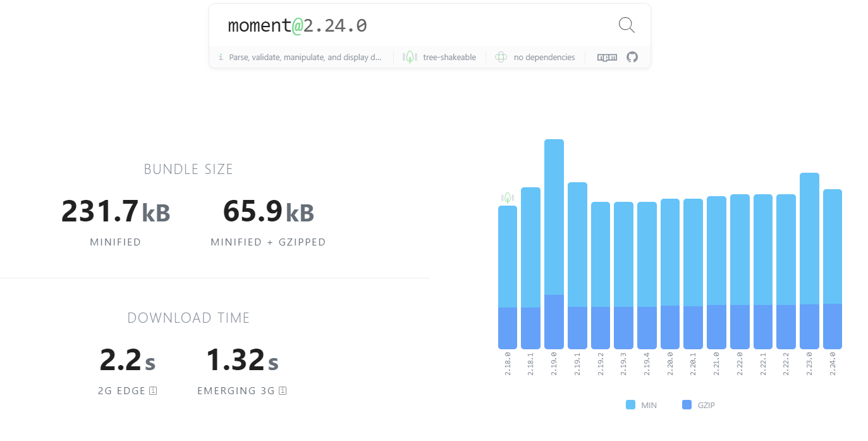Select the 2.20.0 version bar
This screenshot has height=441, width=868.
[670, 274]
